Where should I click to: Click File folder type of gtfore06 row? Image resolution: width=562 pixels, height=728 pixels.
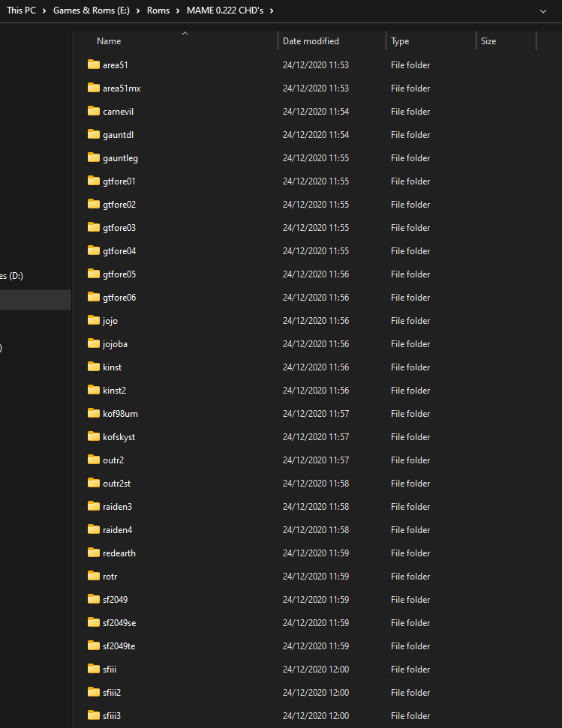[x=410, y=298]
